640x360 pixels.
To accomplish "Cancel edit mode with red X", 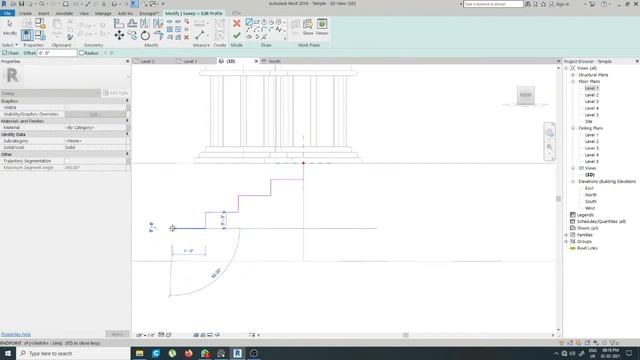I will [237, 23].
